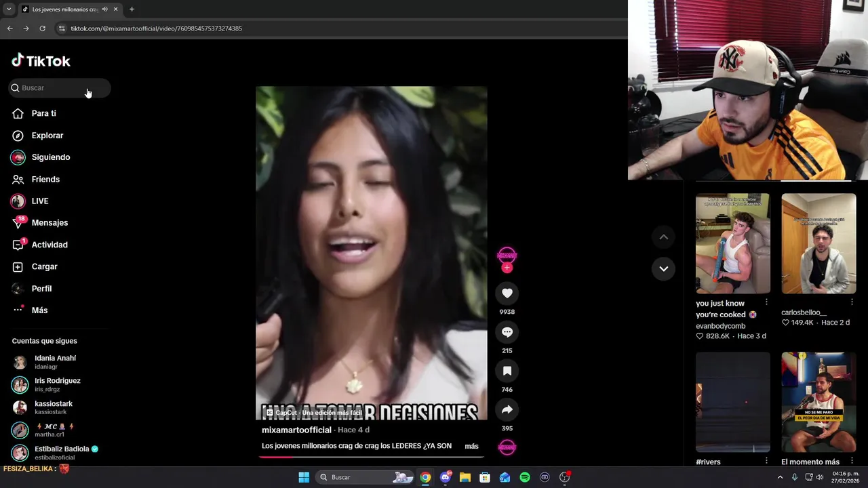868x488 pixels.
Task: Click the tiktok.com URL in address bar
Action: pos(156,28)
